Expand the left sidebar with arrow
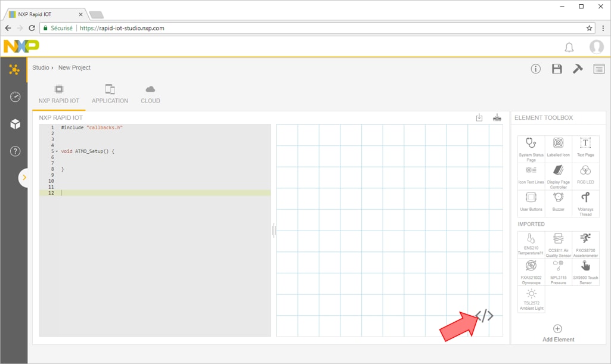Viewport: 611px width, 364px height. (x=24, y=178)
